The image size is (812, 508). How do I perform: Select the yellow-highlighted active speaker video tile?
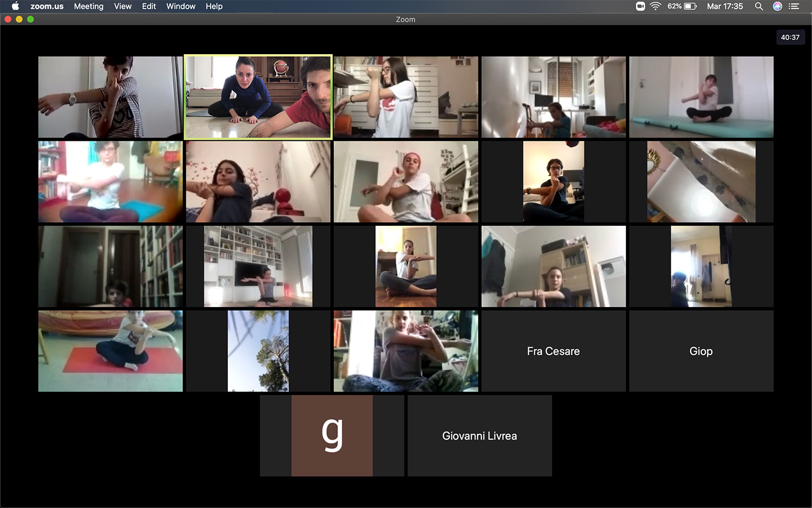(258, 97)
